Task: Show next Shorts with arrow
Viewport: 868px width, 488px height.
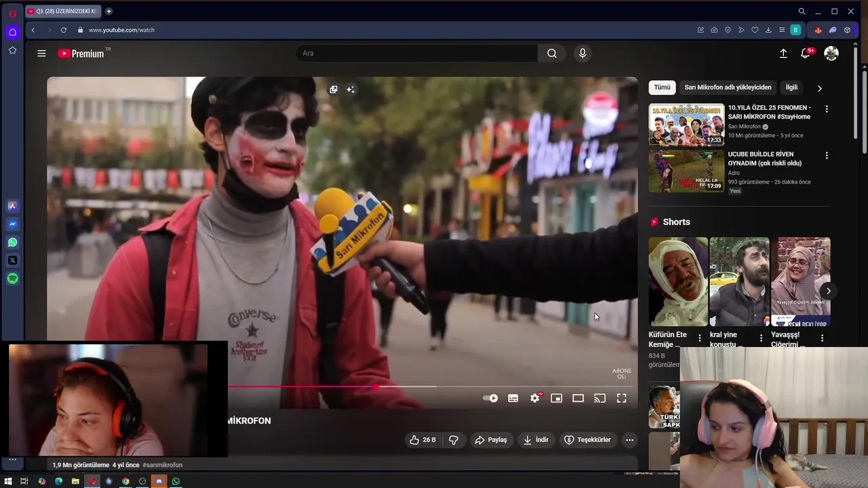Action: click(x=828, y=291)
